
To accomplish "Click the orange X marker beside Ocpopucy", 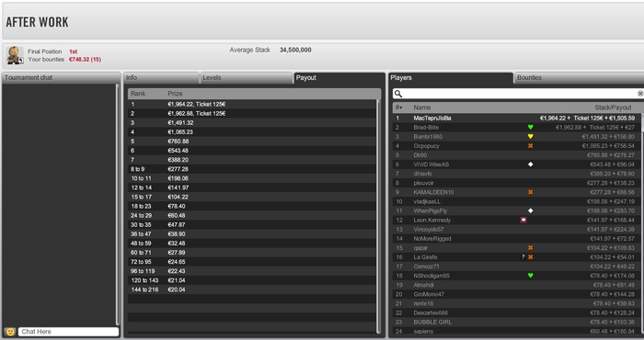I will (x=530, y=145).
